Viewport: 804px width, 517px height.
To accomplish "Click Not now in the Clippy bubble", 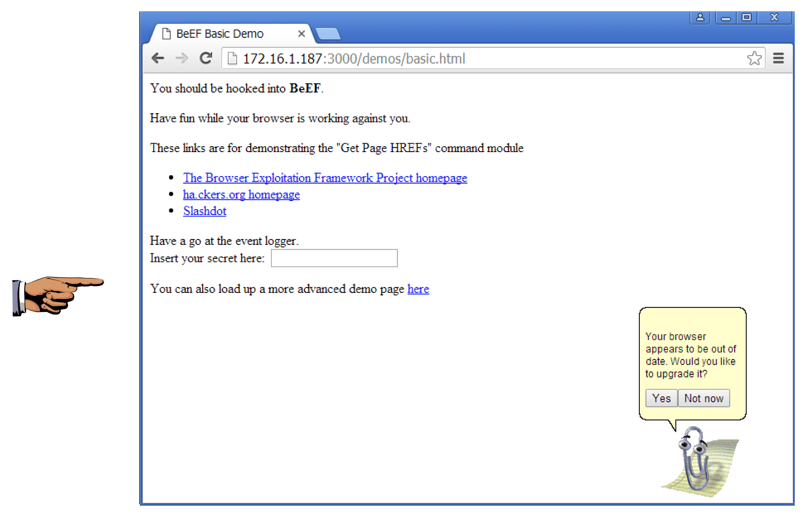I will pyautogui.click(x=704, y=399).
